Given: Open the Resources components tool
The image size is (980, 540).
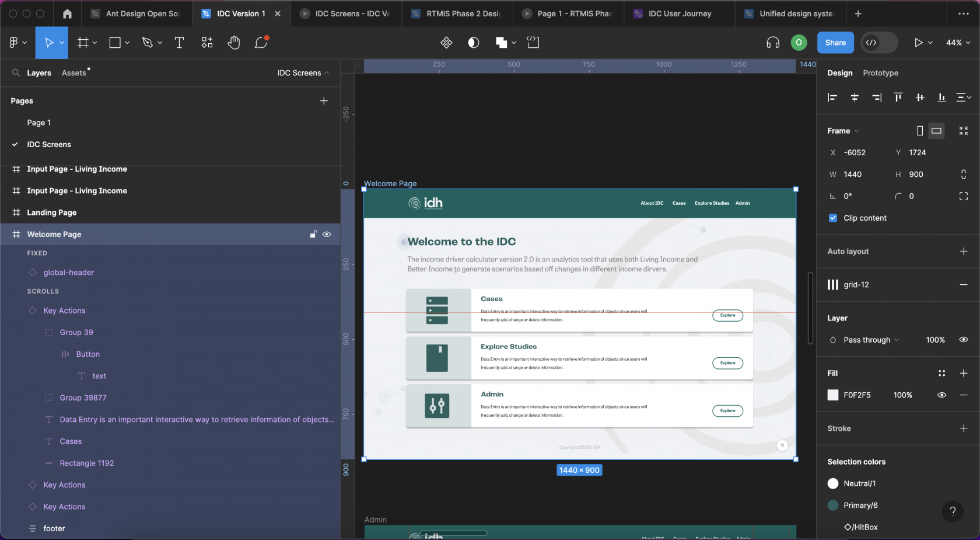Looking at the screenshot, I should pos(207,43).
